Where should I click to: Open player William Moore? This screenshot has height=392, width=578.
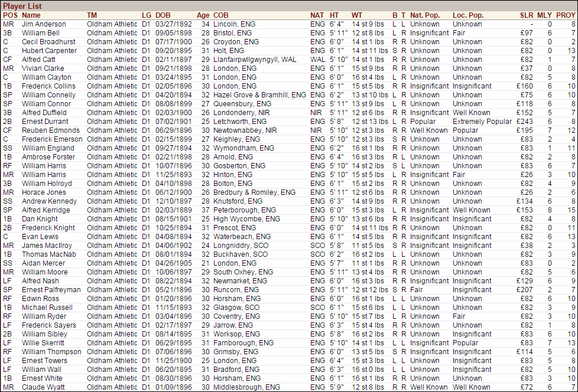click(x=44, y=272)
